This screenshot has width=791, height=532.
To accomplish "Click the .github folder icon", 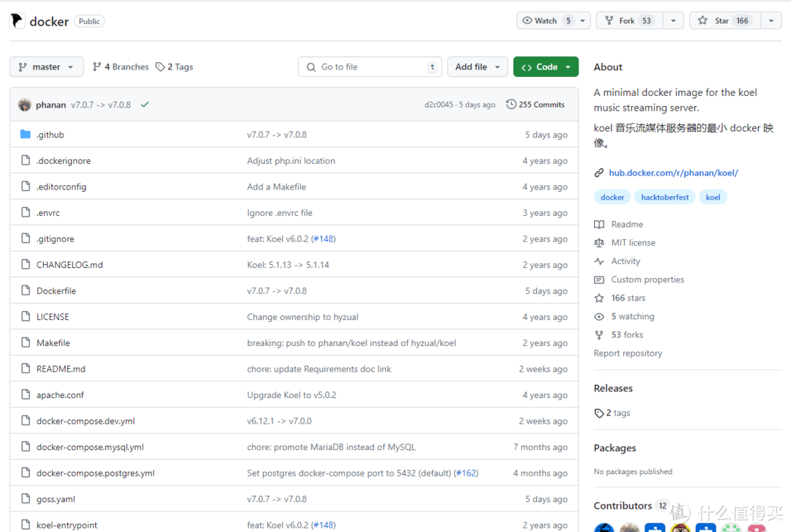I will 26,135.
